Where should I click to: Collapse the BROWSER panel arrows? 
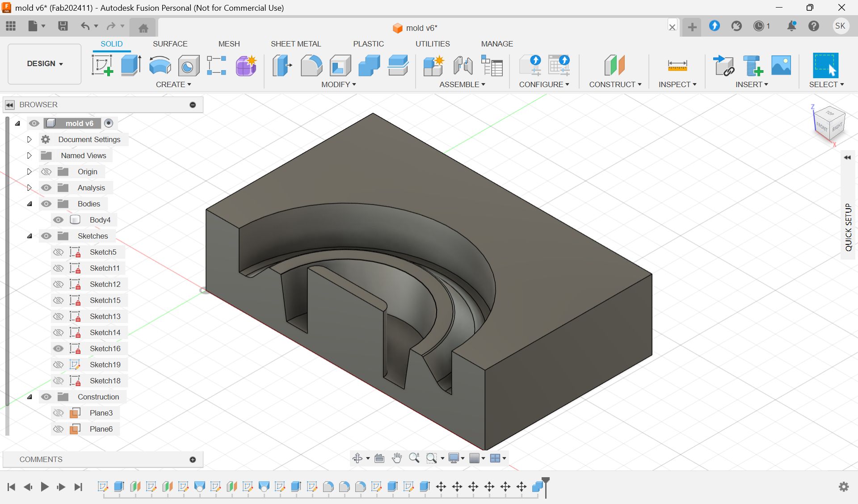click(x=9, y=105)
